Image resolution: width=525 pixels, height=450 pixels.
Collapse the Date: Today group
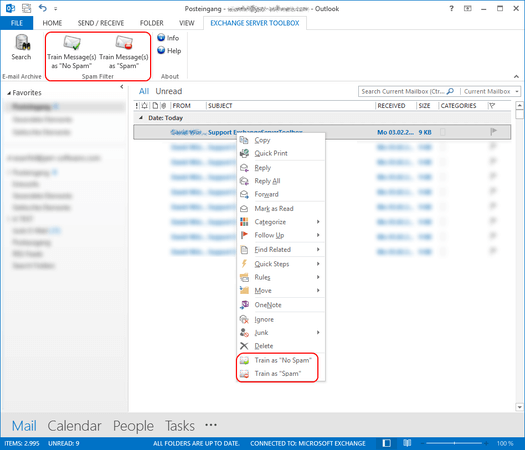click(141, 118)
